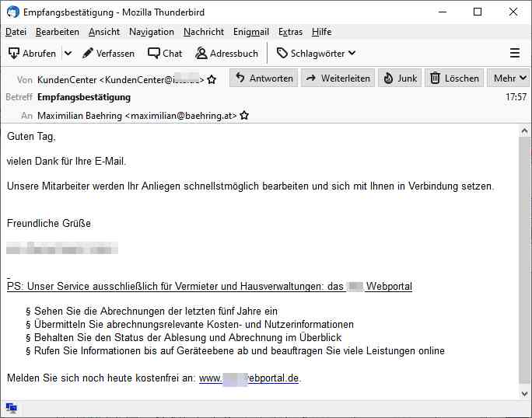Open the Enigmail menu

tap(250, 32)
